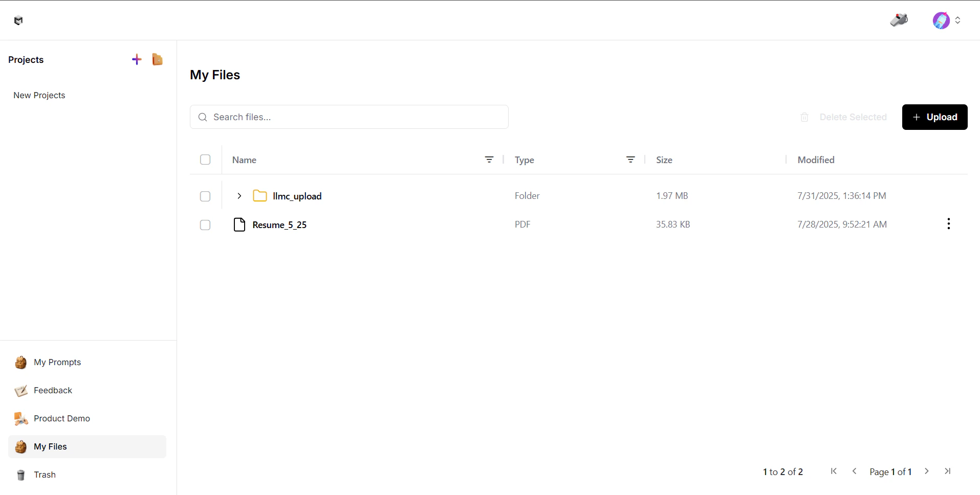This screenshot has width=980, height=495.
Task: Click the Delete Selected button
Action: [x=853, y=117]
